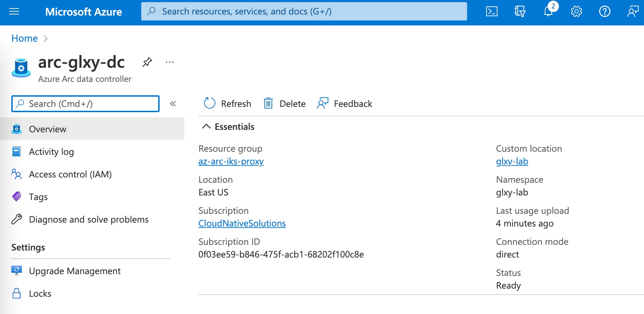
Task: Click the Activity log book icon
Action: pyautogui.click(x=17, y=151)
